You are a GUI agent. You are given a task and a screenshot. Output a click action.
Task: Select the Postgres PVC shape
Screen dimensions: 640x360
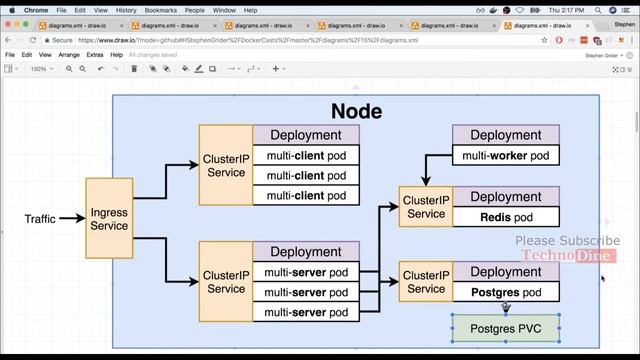[505, 328]
